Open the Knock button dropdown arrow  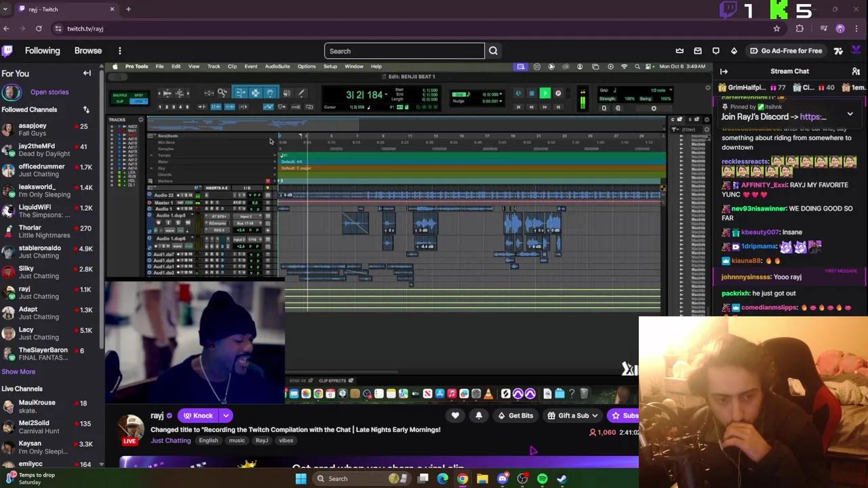click(226, 415)
